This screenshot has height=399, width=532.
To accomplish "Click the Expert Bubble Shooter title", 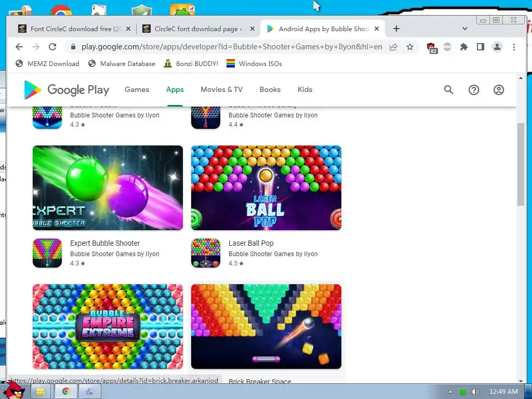I will tap(105, 243).
